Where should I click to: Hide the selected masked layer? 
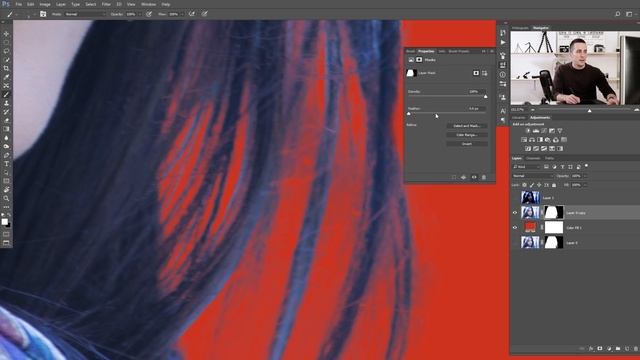click(515, 213)
